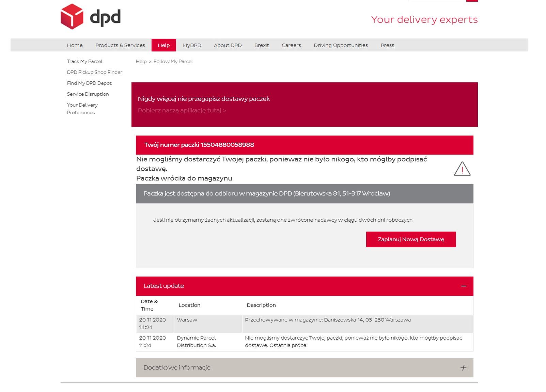Viewport: 546px width, 392px height.
Task: Expand Dodatkowe informacje section
Action: 463,368
